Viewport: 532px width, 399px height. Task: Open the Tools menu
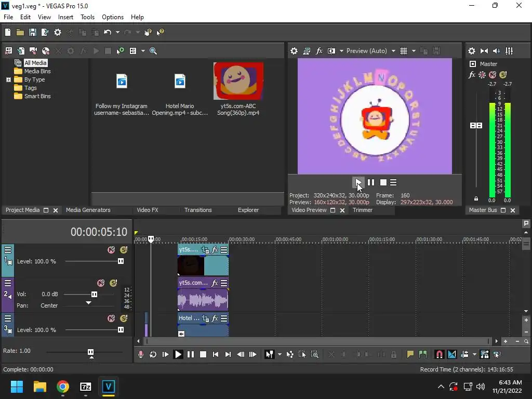click(x=87, y=17)
